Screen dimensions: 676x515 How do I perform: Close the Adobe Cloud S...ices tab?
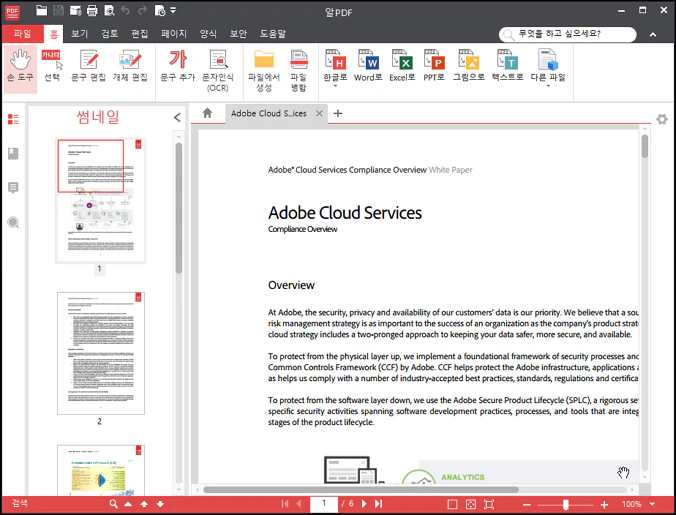pyautogui.click(x=319, y=113)
